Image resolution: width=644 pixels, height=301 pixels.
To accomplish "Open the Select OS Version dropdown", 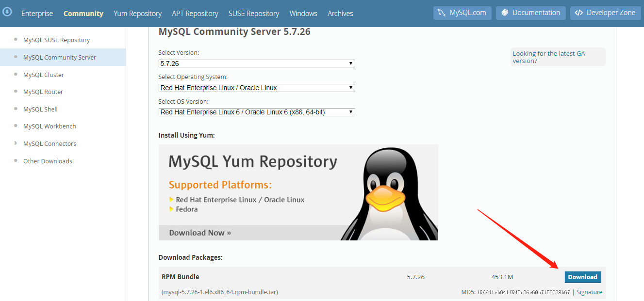I will tap(257, 112).
